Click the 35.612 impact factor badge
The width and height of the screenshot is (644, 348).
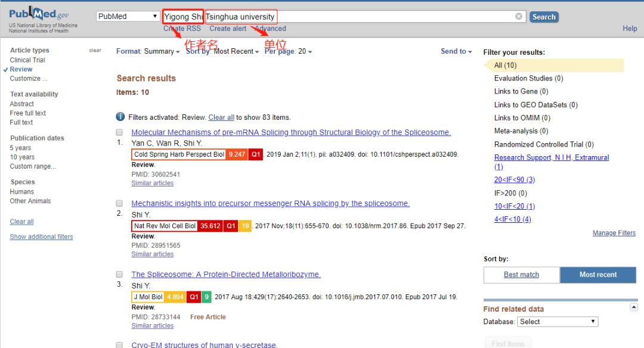[210, 226]
